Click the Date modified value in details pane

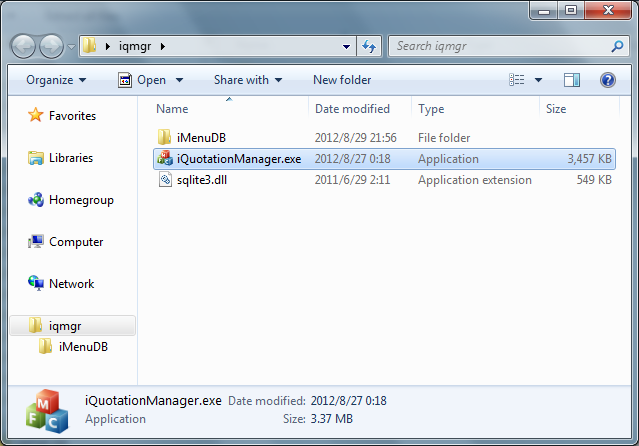tap(348, 401)
